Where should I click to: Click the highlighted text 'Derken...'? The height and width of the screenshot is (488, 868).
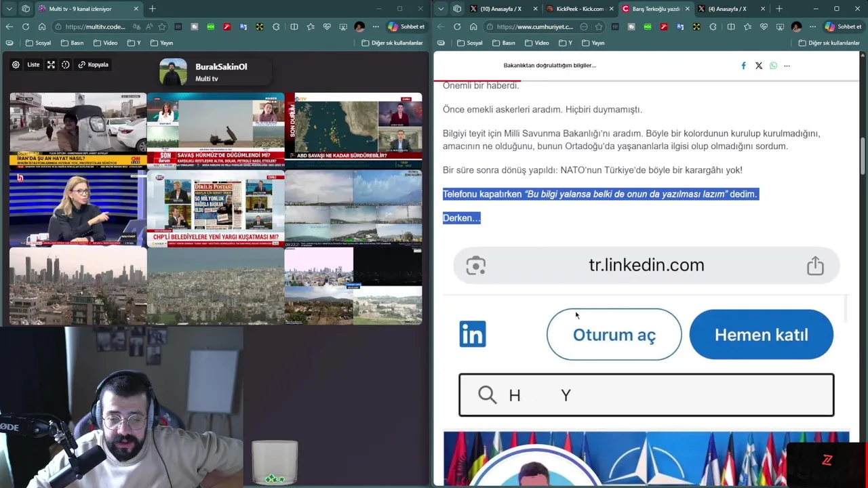(461, 218)
